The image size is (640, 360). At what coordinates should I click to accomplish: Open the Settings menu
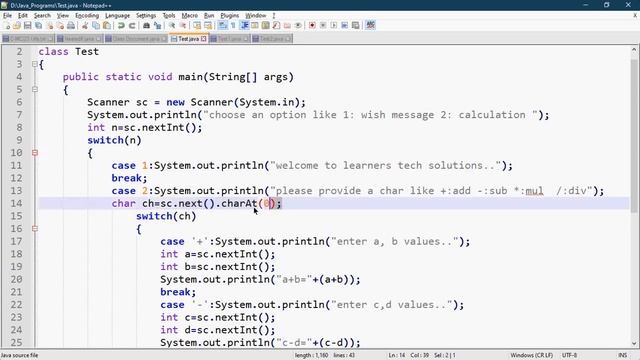146,16
